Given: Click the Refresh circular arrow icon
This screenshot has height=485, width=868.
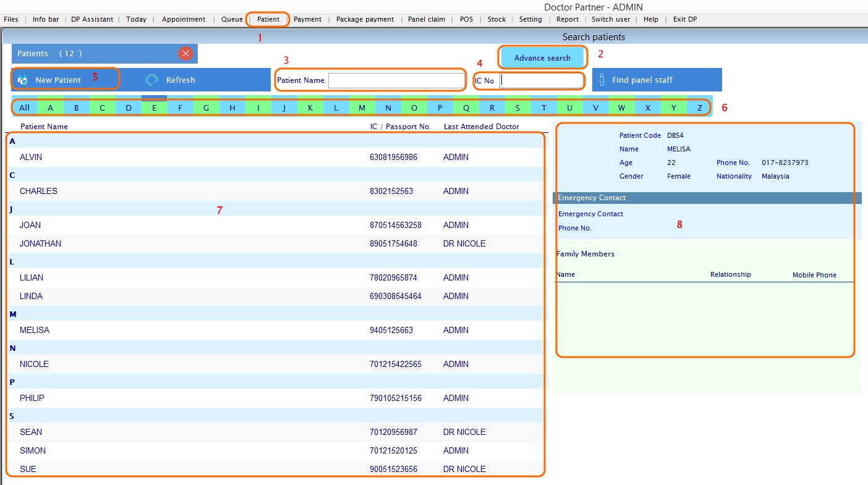Looking at the screenshot, I should [x=152, y=80].
